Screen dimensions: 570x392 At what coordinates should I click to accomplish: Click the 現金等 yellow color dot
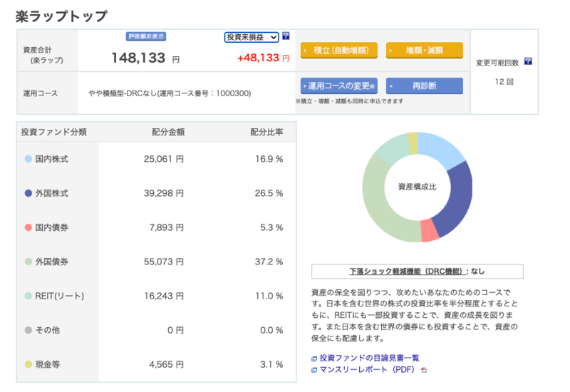(x=28, y=364)
